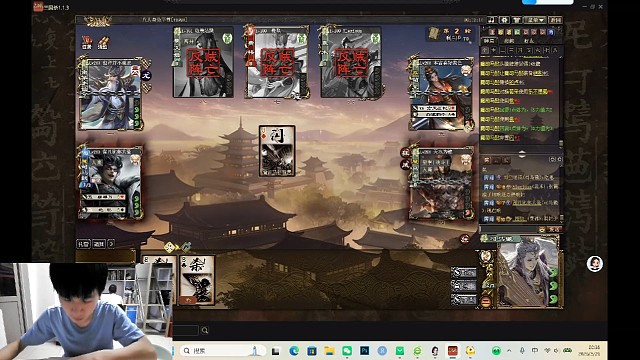Toggle the music note sound button
The width and height of the screenshot is (640, 360).
(x=492, y=20)
